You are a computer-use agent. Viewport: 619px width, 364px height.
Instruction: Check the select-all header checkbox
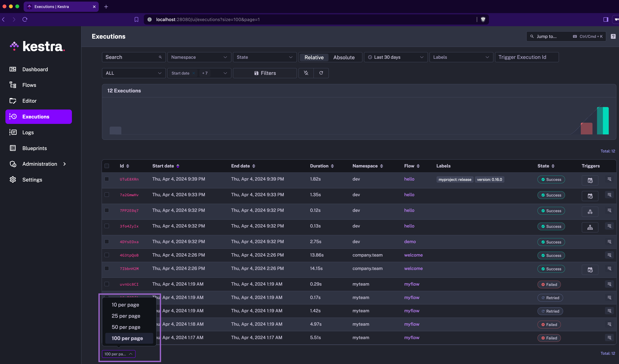pos(107,166)
